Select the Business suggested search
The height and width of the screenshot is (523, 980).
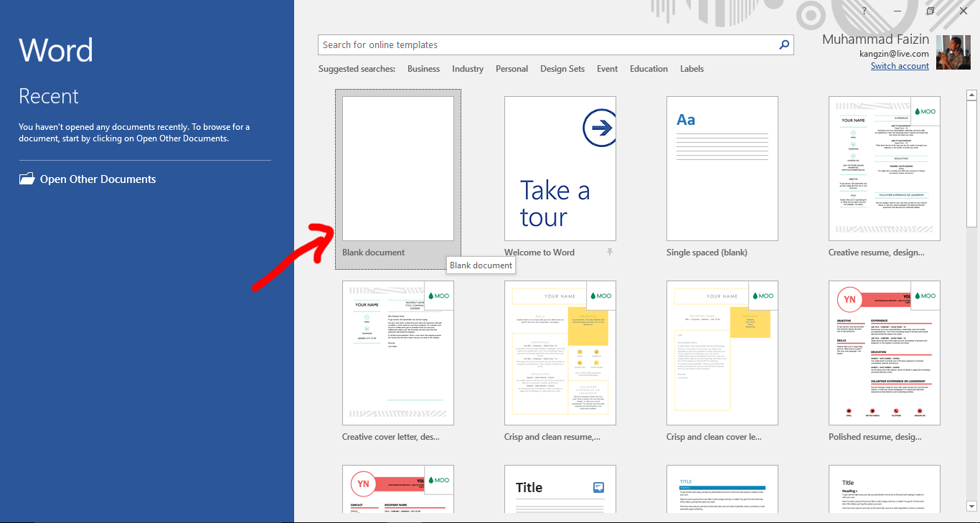(423, 69)
